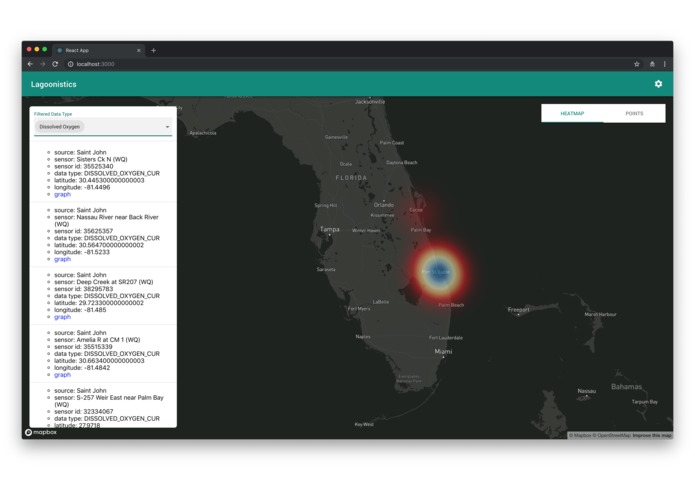This screenshot has width=695, height=494.
Task: Switch to the HEATMAP view
Action: pyautogui.click(x=572, y=113)
